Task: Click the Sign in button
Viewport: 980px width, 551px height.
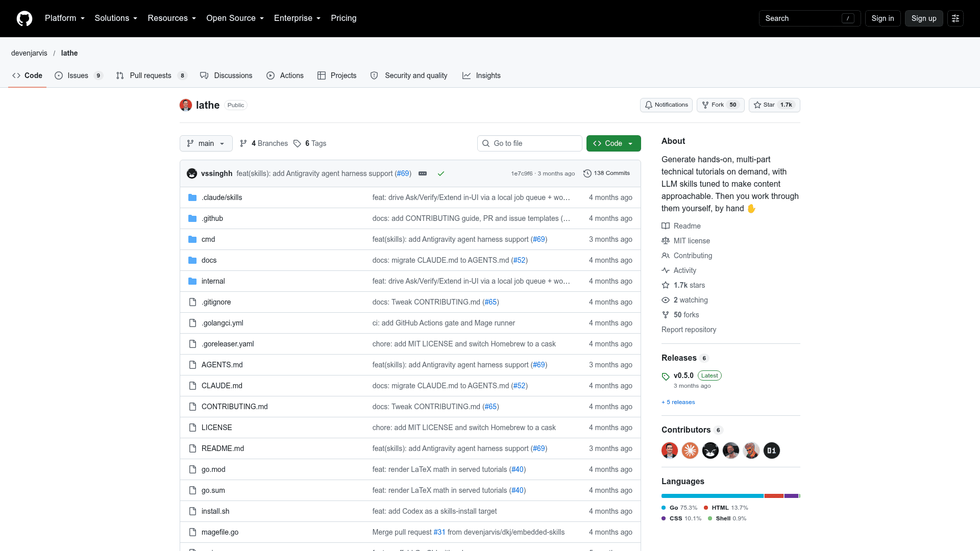Action: tap(883, 18)
